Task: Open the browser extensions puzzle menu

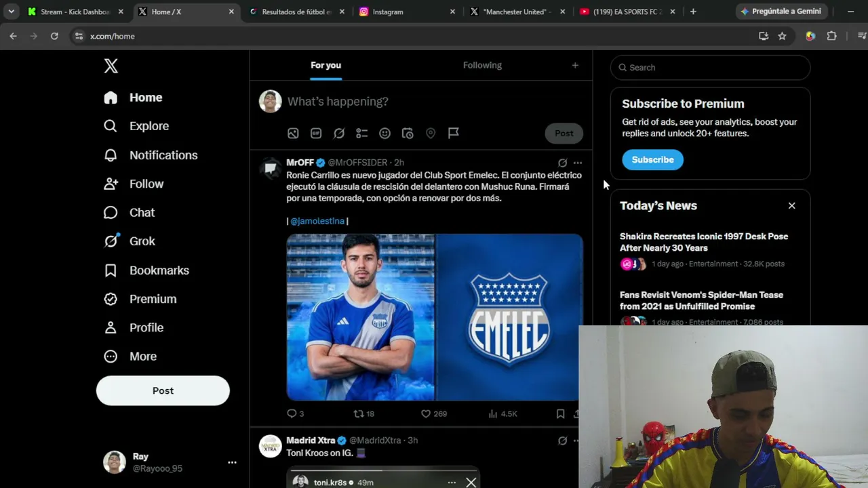Action: pos(832,36)
